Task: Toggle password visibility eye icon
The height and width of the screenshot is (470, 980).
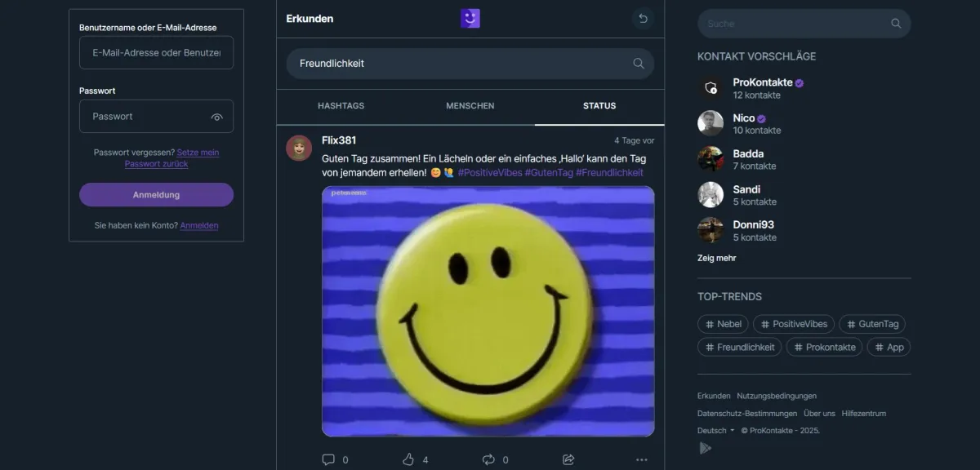Action: pyautogui.click(x=216, y=117)
